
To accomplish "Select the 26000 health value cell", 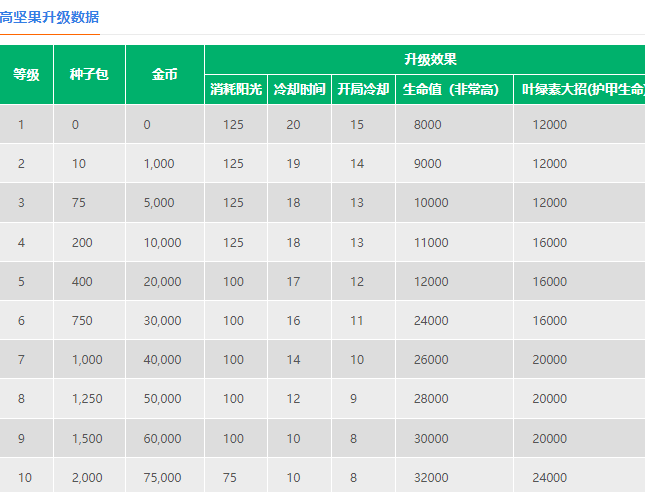I will 455,360.
